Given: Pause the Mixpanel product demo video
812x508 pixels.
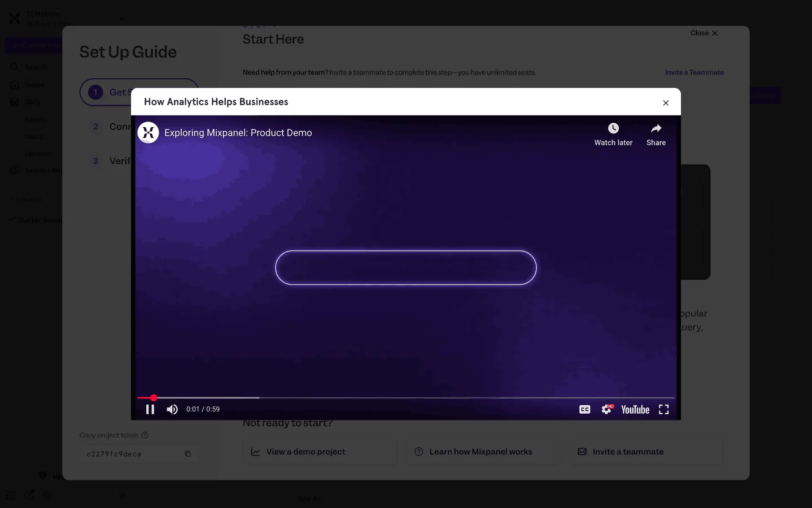Looking at the screenshot, I should tap(150, 409).
